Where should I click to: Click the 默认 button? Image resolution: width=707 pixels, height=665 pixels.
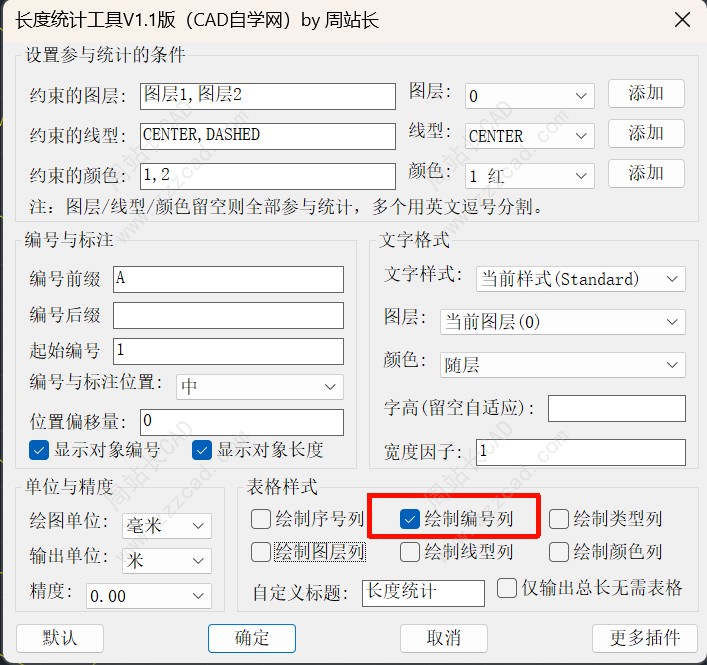coord(59,638)
